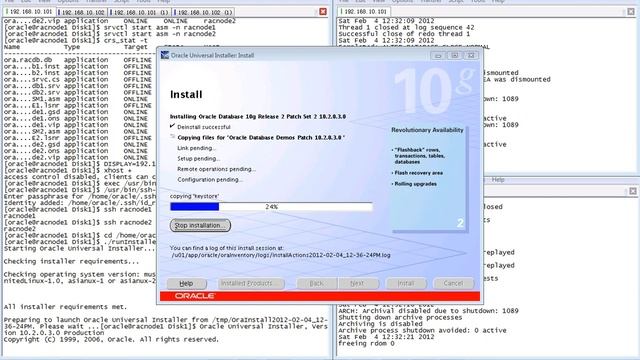Click the Revolutionary Availability heading
Viewport: 640px width, 360px height.
(427, 130)
